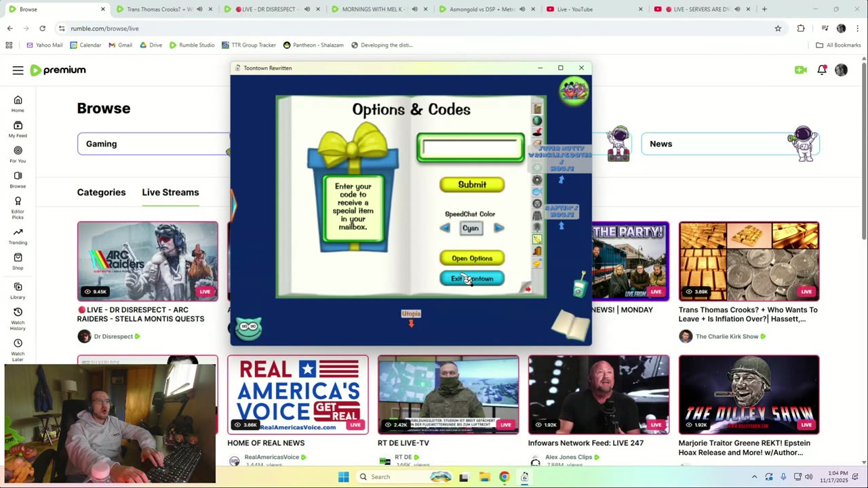Screen dimensions: 868x488
Task: Open the Dr Disrespect channel link
Action: click(x=113, y=336)
